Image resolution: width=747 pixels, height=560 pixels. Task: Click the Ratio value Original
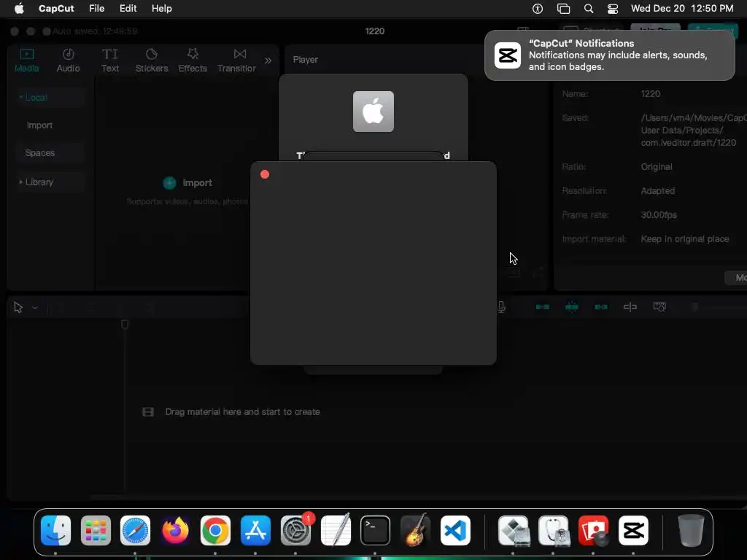(657, 167)
